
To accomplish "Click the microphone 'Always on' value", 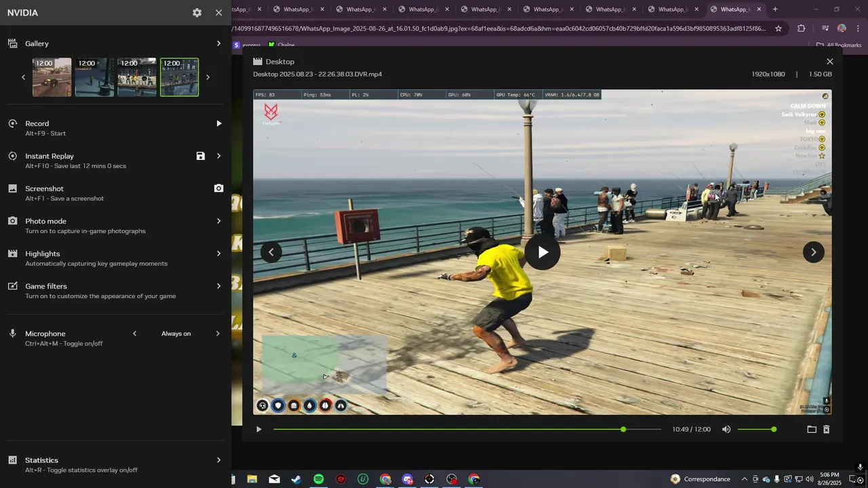I will tap(176, 333).
